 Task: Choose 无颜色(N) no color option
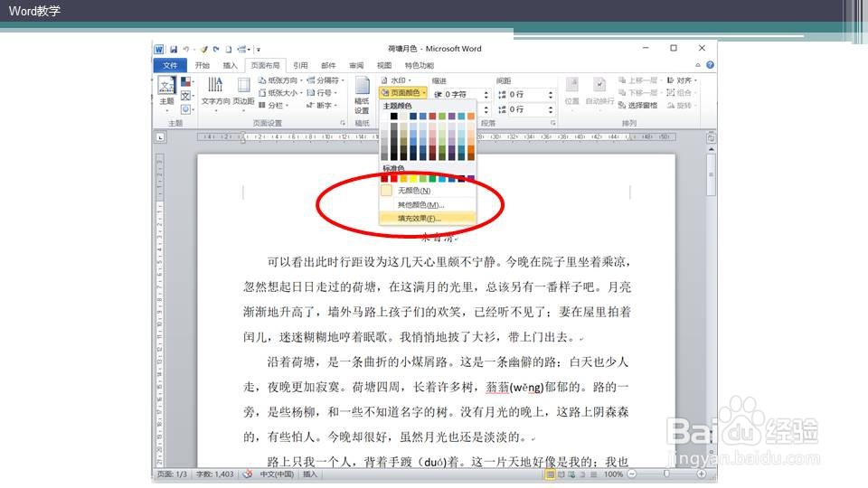(428, 191)
